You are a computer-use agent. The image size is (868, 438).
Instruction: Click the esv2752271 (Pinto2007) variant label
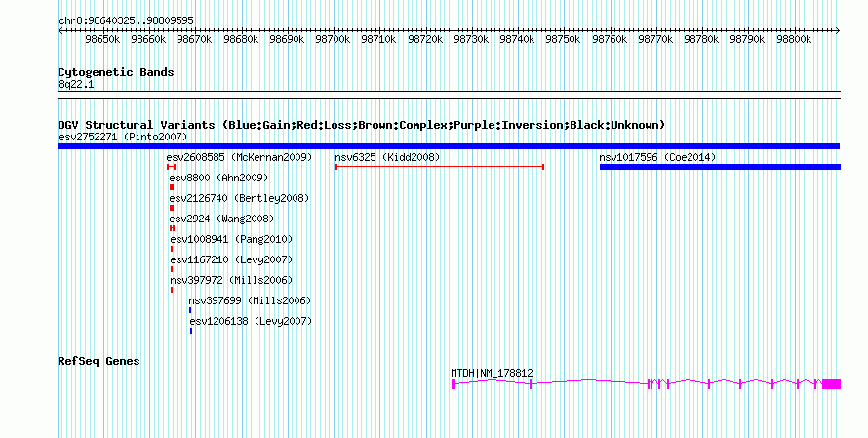123,137
